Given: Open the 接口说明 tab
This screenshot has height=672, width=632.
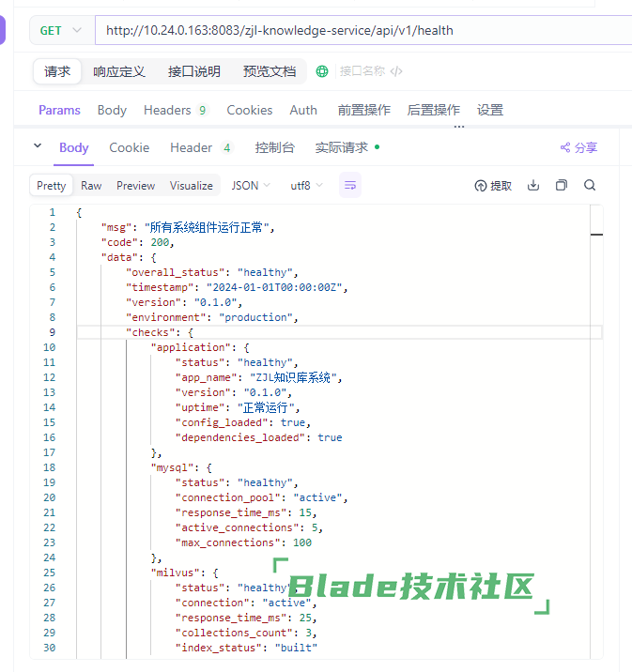Looking at the screenshot, I should (x=193, y=71).
